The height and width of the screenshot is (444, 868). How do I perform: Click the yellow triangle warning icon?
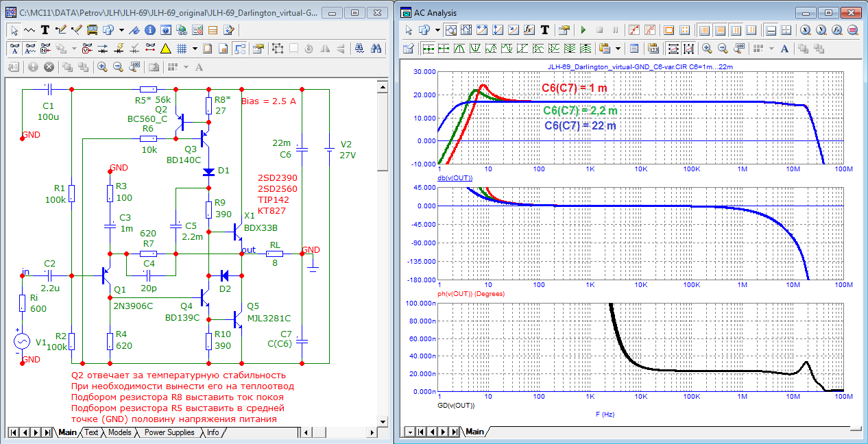(x=165, y=49)
